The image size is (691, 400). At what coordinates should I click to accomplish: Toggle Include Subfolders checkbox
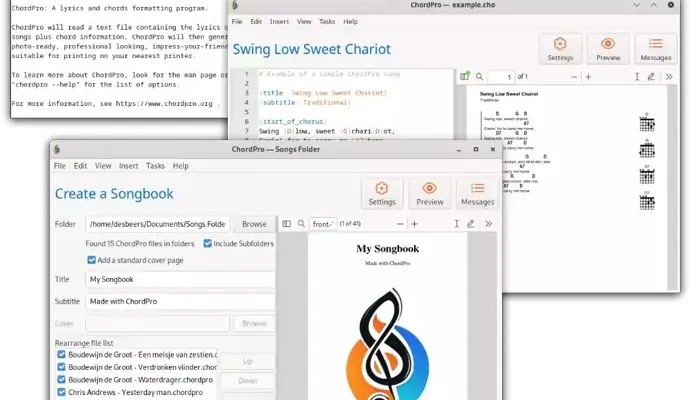[x=208, y=243]
